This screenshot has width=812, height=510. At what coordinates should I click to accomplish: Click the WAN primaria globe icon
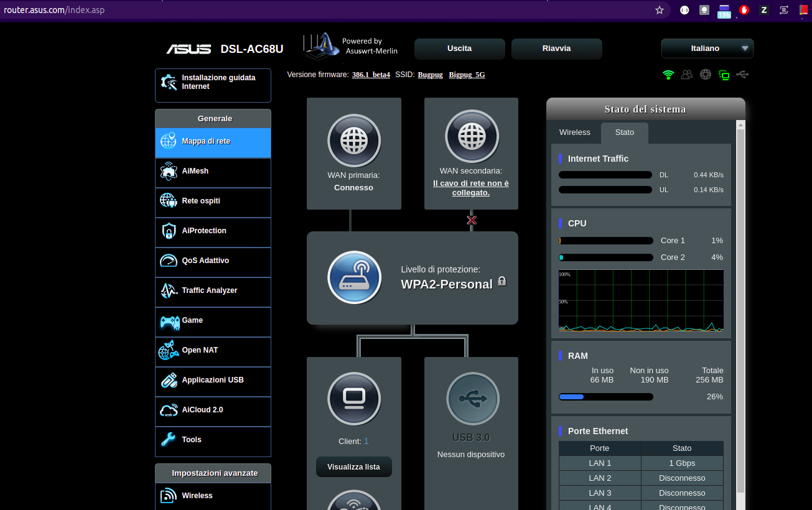[x=354, y=141]
